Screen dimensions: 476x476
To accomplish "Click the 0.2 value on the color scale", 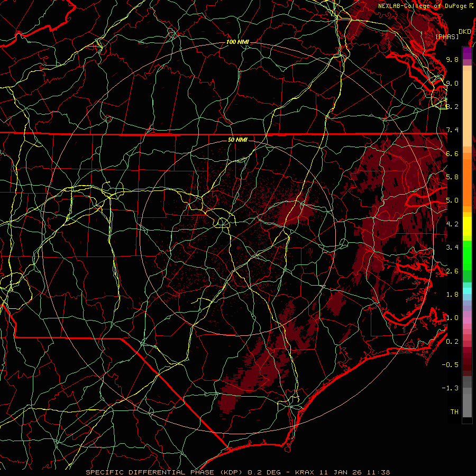I will point(452,342).
